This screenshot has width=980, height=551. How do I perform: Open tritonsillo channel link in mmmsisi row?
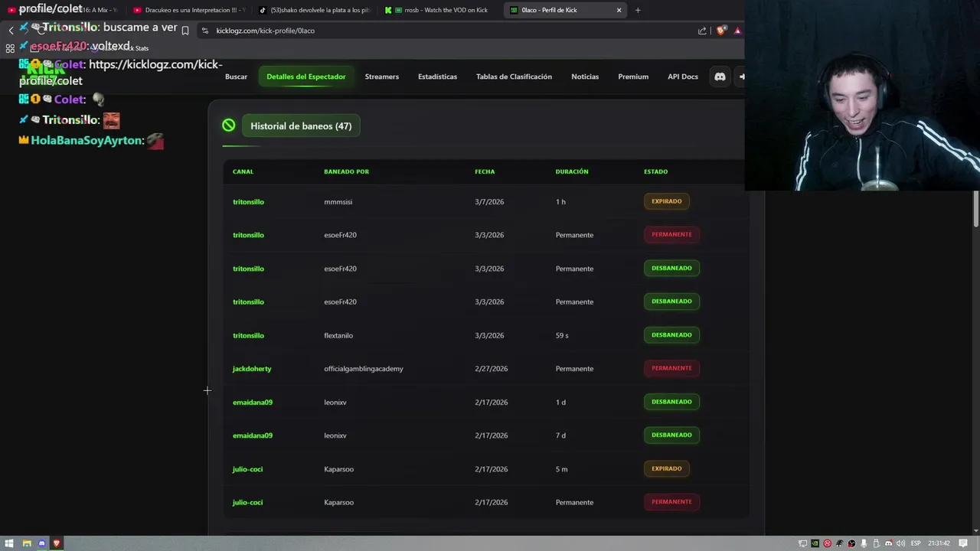(248, 202)
